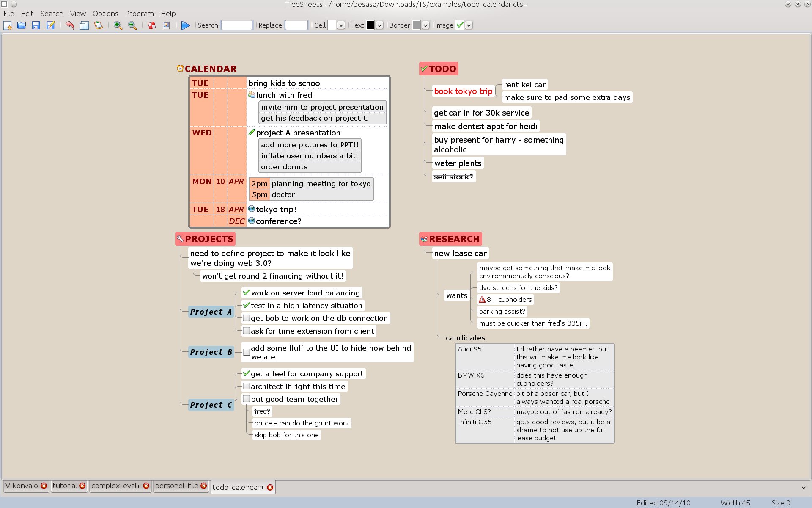Select the Project A cell
812x508 pixels.
pyautogui.click(x=211, y=312)
